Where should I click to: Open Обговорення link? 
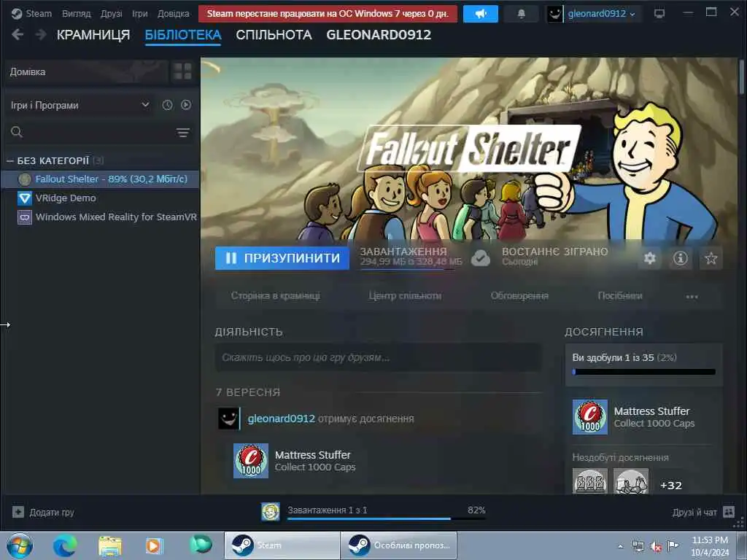(519, 296)
